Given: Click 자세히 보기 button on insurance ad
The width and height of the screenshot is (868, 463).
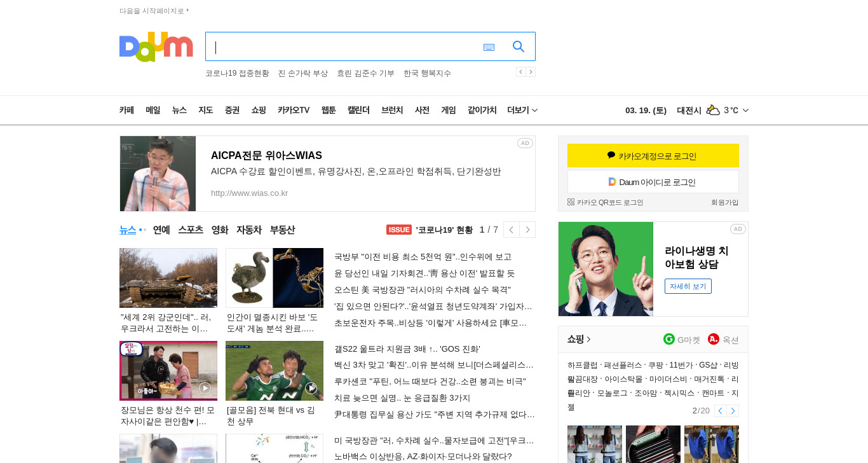Looking at the screenshot, I should pyautogui.click(x=688, y=286).
